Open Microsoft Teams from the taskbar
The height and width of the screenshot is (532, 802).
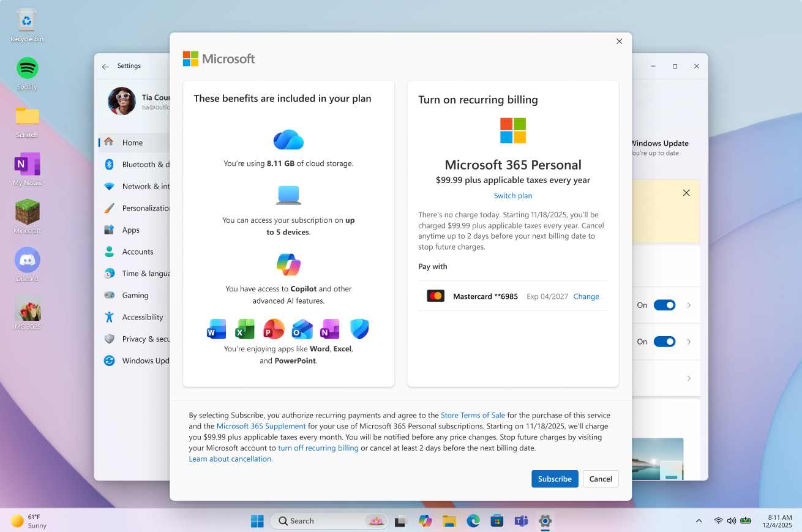(521, 521)
